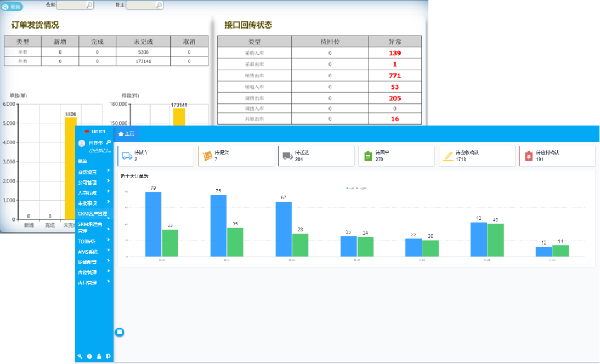Click the magnifier icon in 仓库 field
This screenshot has width=600, height=364.
coord(90,5)
